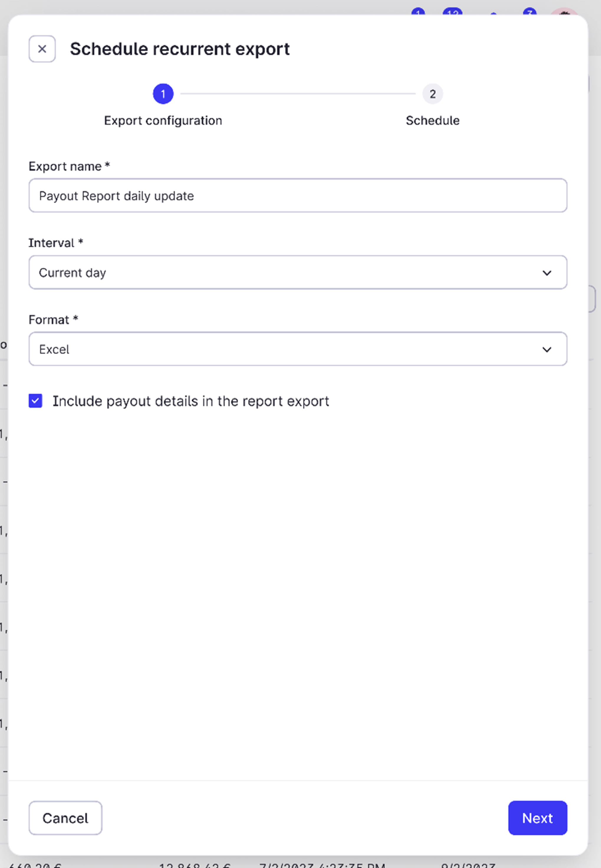Click the close X icon in the dialog header
Screen dimensions: 601x868
pyautogui.click(x=42, y=49)
